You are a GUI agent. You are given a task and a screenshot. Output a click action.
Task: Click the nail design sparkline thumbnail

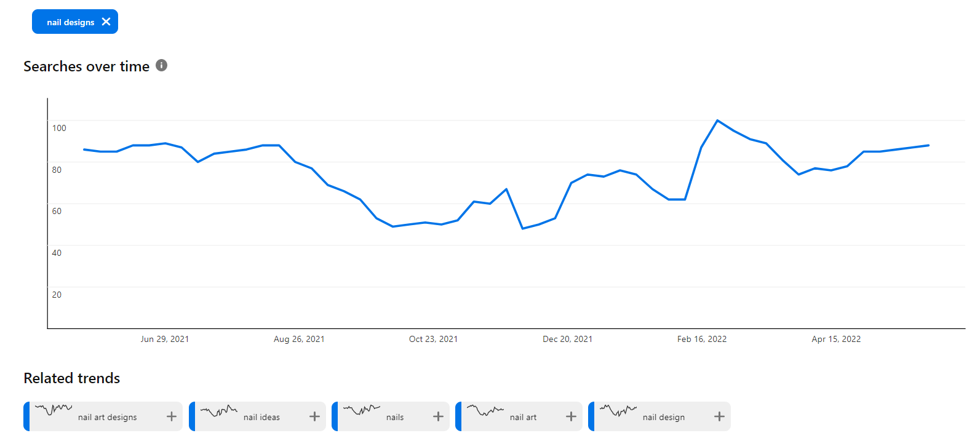pos(618,410)
